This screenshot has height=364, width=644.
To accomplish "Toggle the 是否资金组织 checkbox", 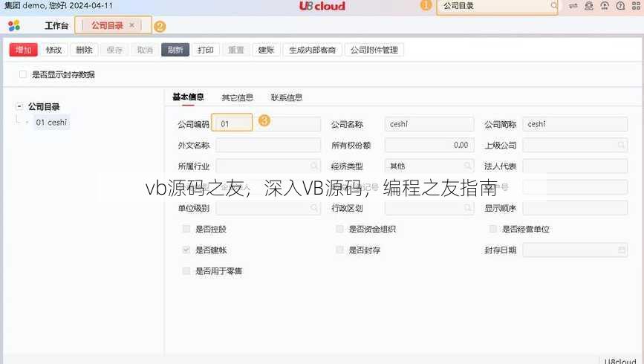I will 339,229.
